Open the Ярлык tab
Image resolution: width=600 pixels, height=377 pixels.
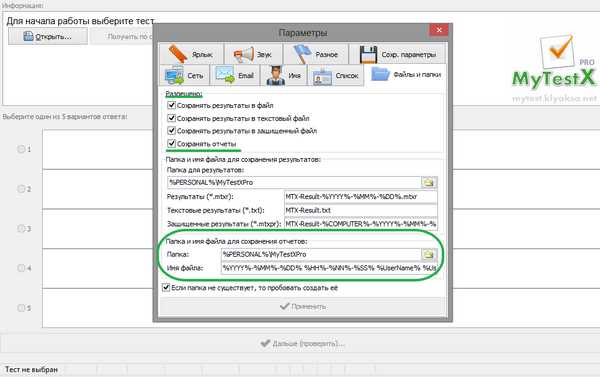click(191, 54)
